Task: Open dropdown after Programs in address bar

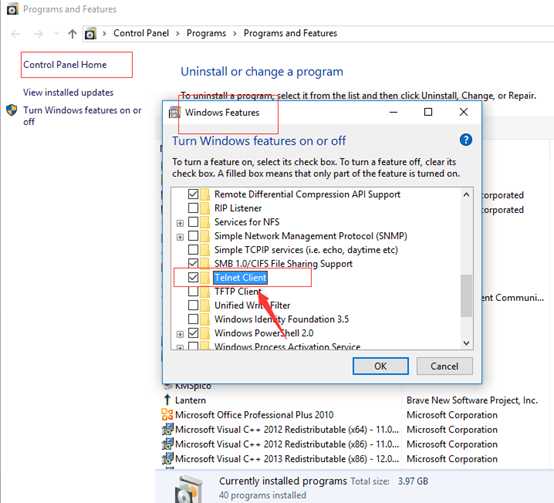Action: click(x=235, y=34)
